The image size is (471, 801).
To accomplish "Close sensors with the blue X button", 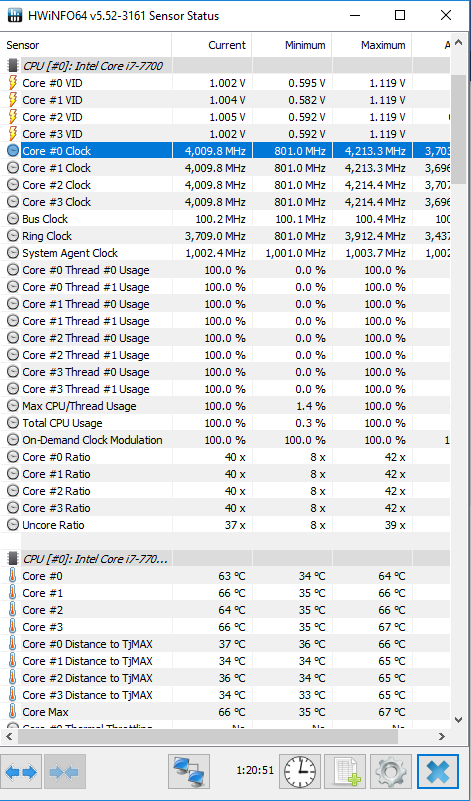I will click(x=438, y=771).
